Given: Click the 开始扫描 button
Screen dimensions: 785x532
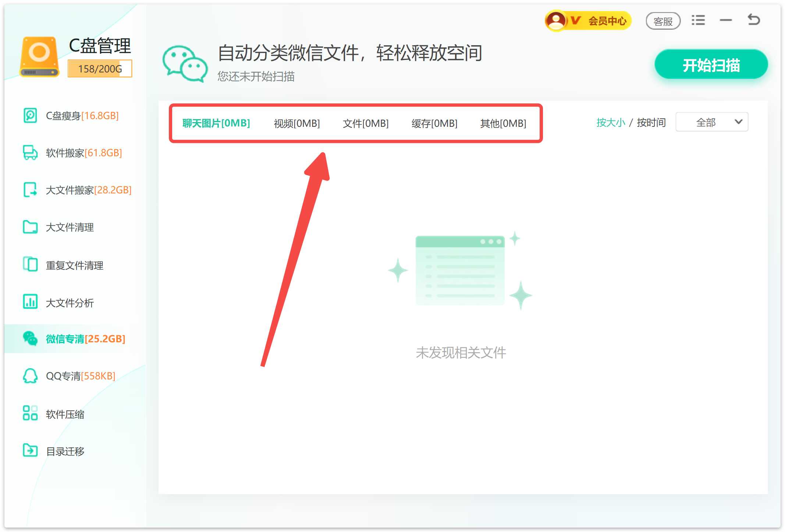Looking at the screenshot, I should (711, 65).
